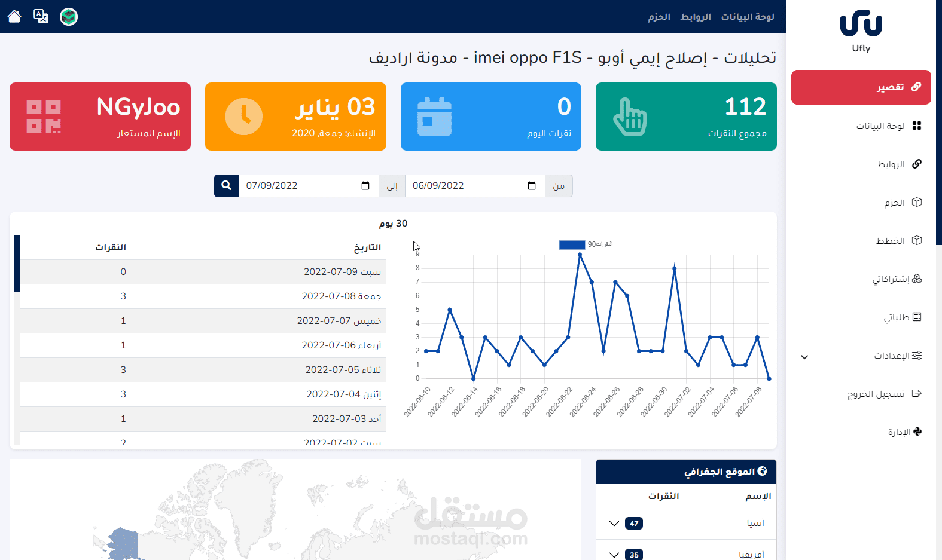Click the الإعدادات sliders icon

coord(917,356)
